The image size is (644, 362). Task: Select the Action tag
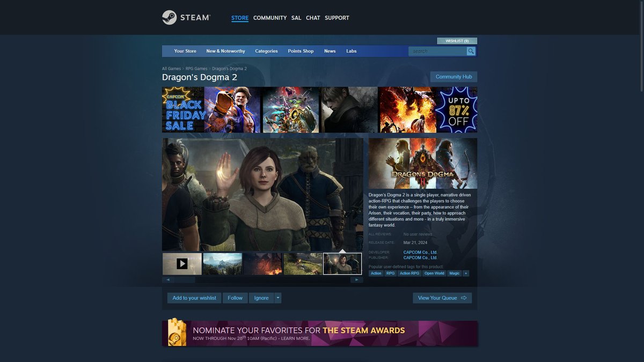point(376,273)
